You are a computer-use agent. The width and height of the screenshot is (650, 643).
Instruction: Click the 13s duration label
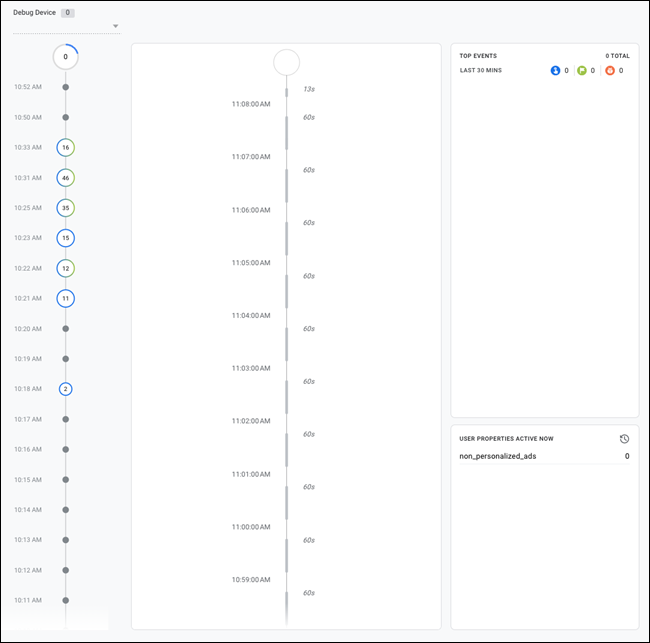[x=309, y=89]
